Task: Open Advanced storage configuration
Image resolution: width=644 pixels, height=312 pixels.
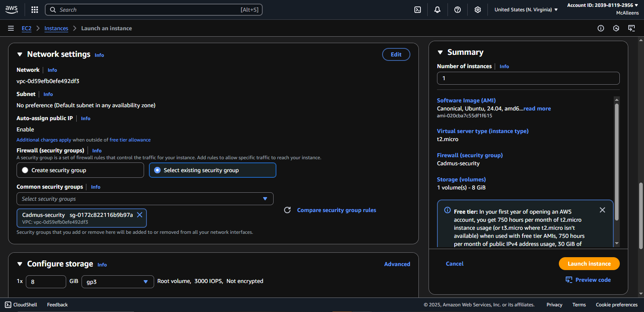Action: [397, 264]
